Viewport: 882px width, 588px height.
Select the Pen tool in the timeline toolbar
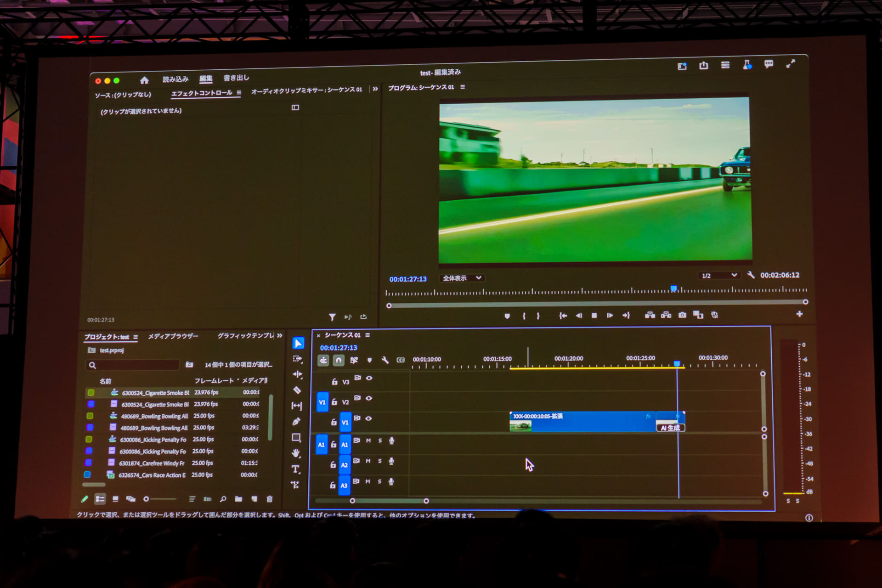pos(297,420)
